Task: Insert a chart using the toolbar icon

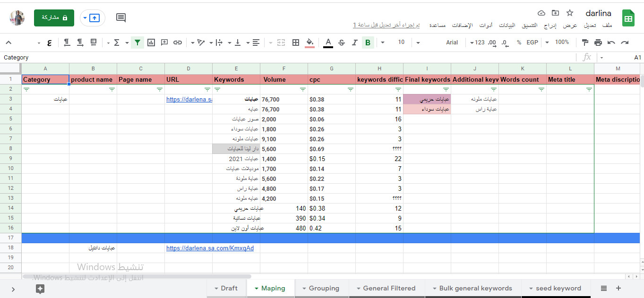Action: click(151, 42)
